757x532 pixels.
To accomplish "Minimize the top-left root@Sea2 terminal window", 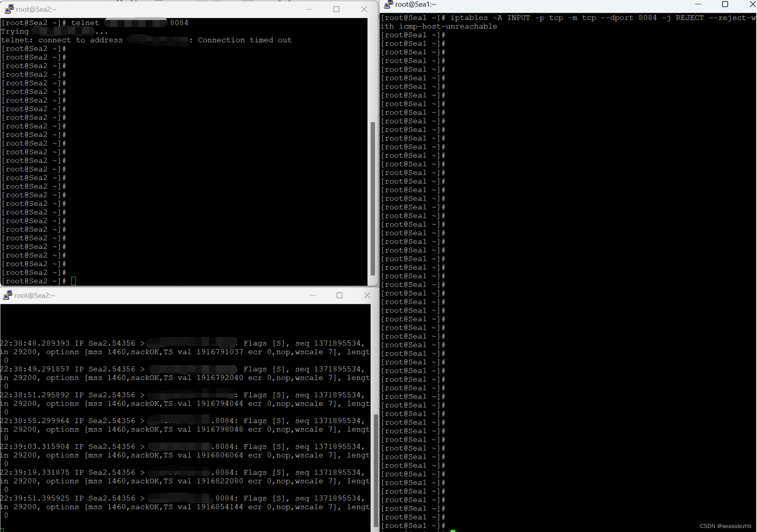I will [309, 9].
